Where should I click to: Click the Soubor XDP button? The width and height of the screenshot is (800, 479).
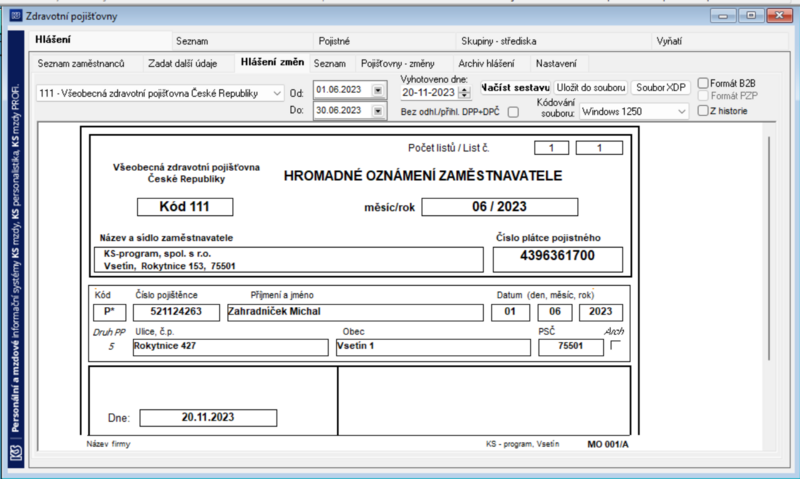(661, 88)
